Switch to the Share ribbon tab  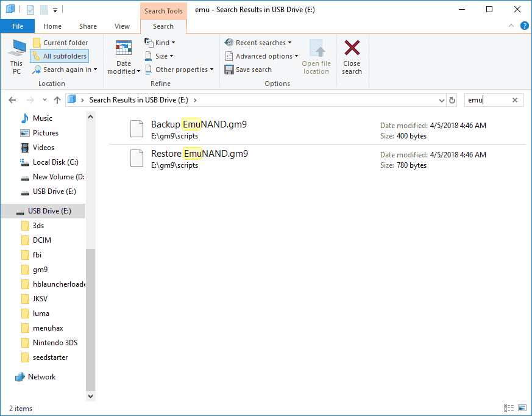point(88,26)
